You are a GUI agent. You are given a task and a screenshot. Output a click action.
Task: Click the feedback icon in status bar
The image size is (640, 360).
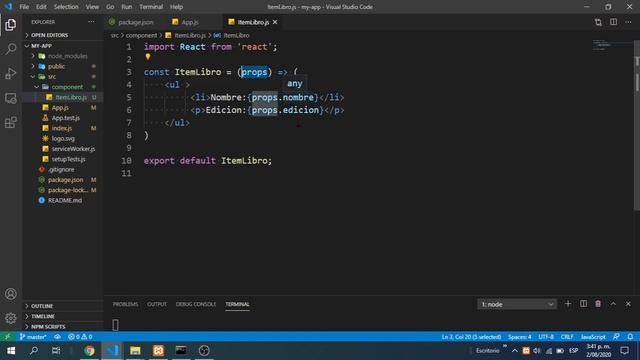616,337
